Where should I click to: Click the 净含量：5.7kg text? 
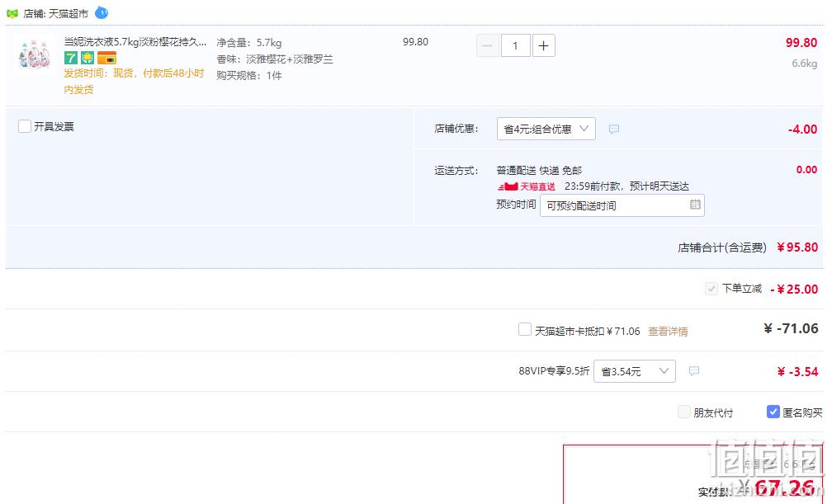[249, 43]
